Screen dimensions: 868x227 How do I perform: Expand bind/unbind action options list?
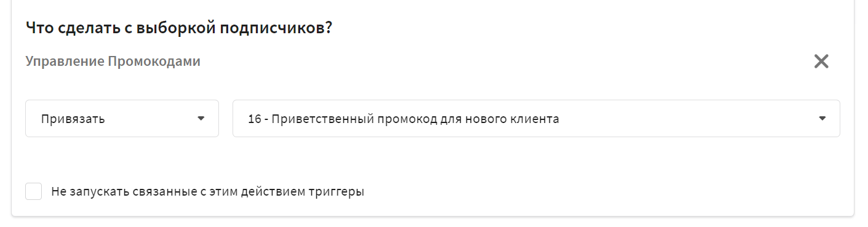tap(122, 119)
